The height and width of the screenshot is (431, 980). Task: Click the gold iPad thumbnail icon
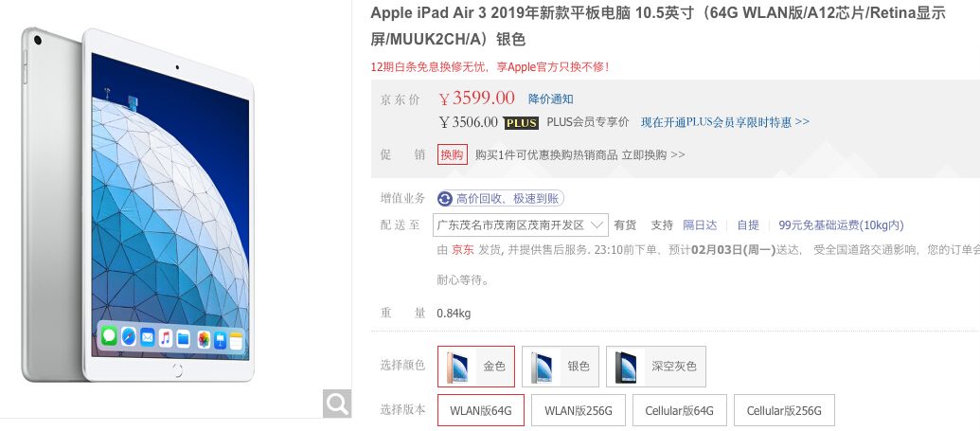click(457, 367)
